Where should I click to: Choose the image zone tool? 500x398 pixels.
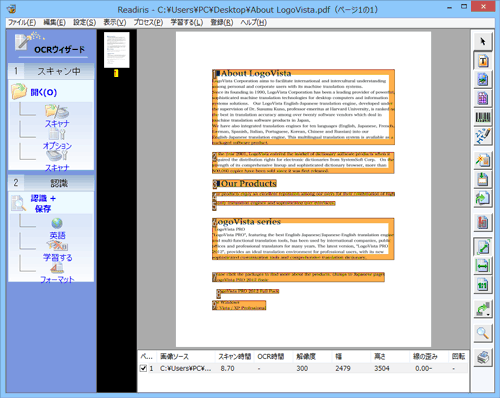[483, 80]
